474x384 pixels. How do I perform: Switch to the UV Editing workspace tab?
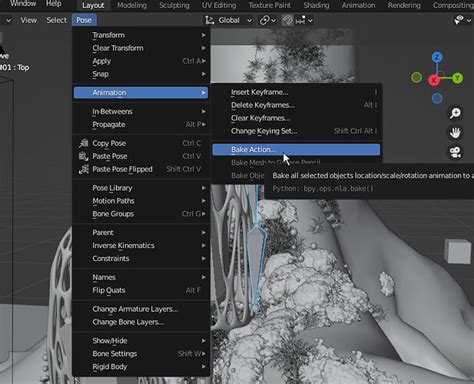click(219, 5)
